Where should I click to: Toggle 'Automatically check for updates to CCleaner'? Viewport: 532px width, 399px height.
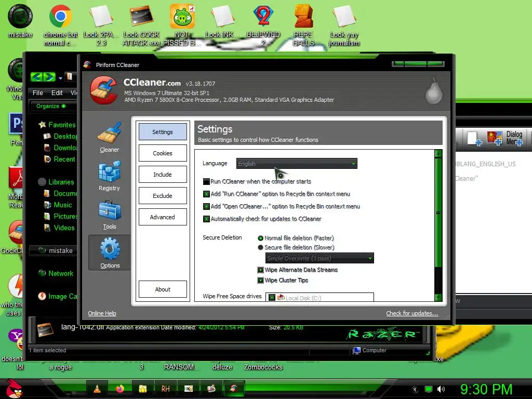pos(206,219)
